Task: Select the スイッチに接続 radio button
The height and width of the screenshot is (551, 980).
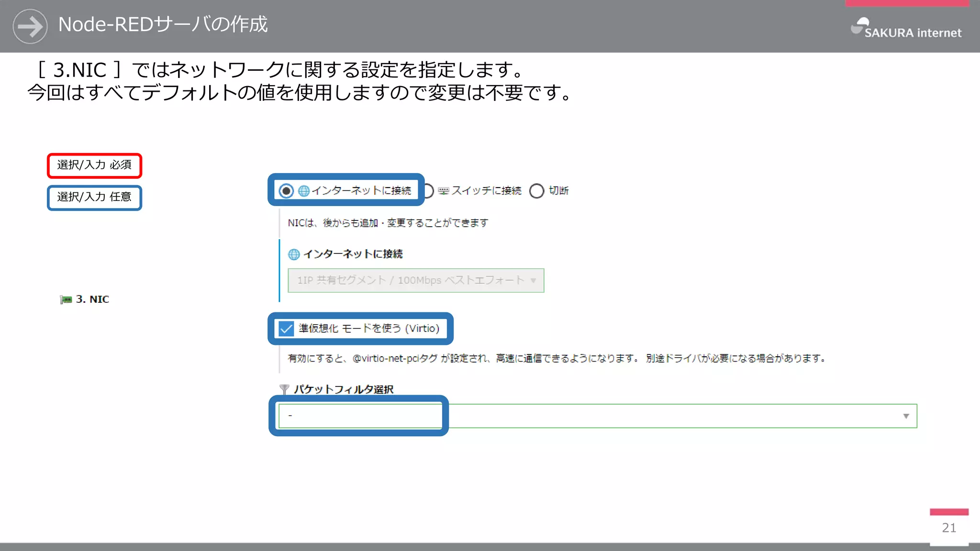Action: click(428, 191)
